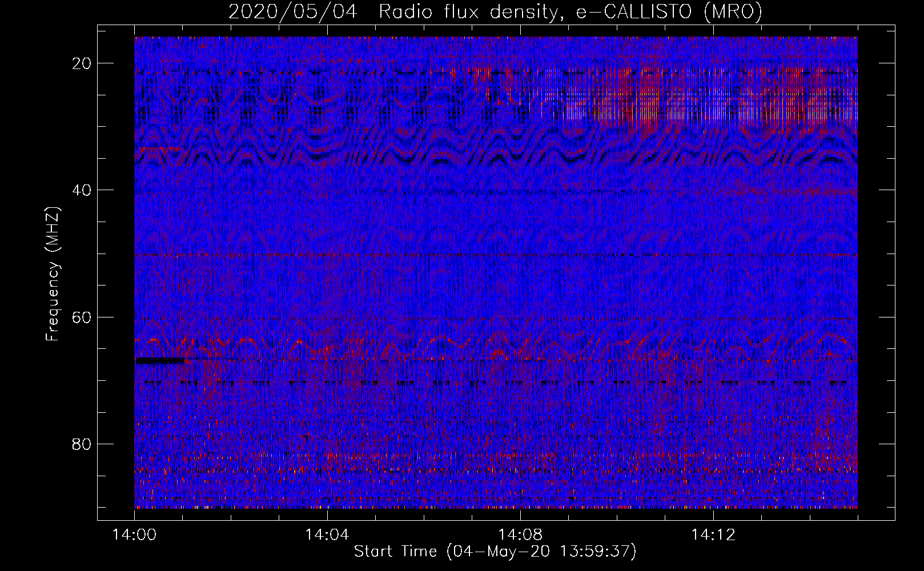
Task: Click the frequency tick label 40
Action: [x=82, y=190]
